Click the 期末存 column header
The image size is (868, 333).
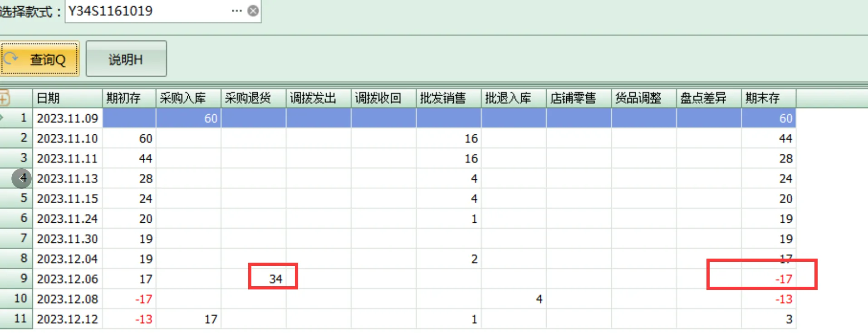pyautogui.click(x=768, y=98)
